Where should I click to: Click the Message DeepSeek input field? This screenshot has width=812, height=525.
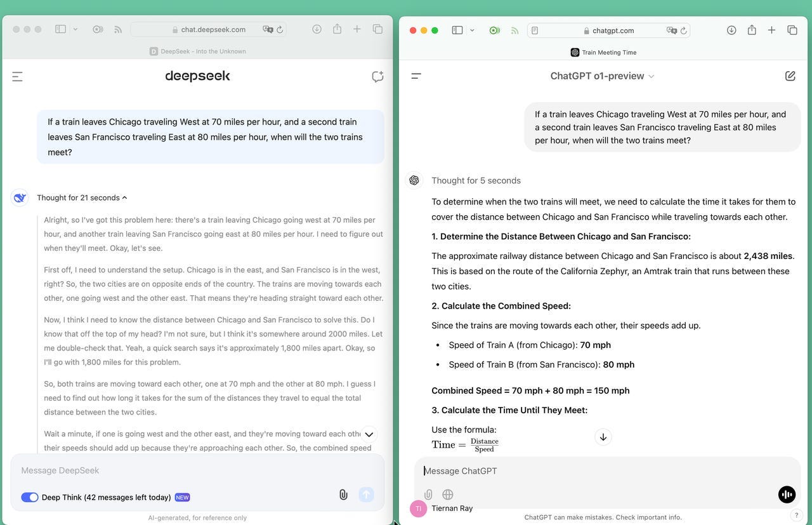pyautogui.click(x=197, y=470)
